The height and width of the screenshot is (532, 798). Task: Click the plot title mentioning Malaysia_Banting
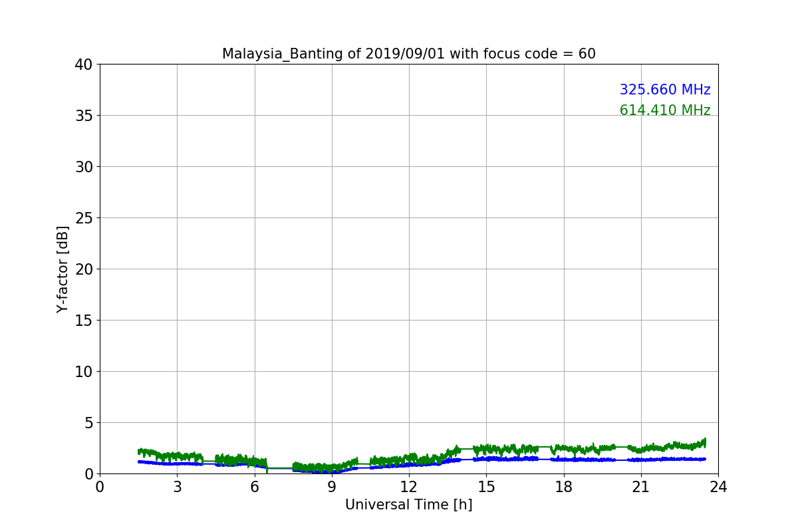point(408,54)
